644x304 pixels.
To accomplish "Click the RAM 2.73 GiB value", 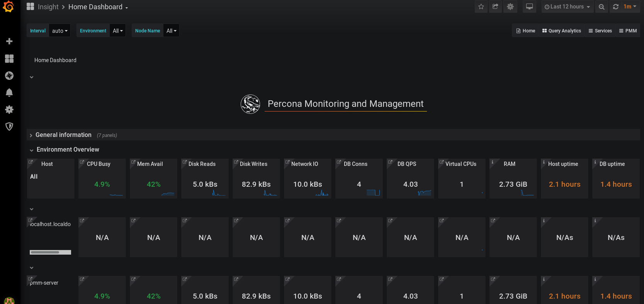I will point(513,184).
